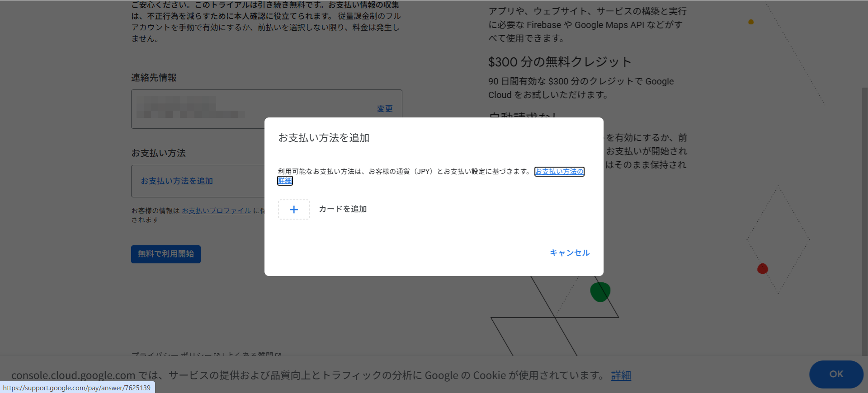
Task: Click the small yellow dot at upper right
Action: (x=751, y=22)
